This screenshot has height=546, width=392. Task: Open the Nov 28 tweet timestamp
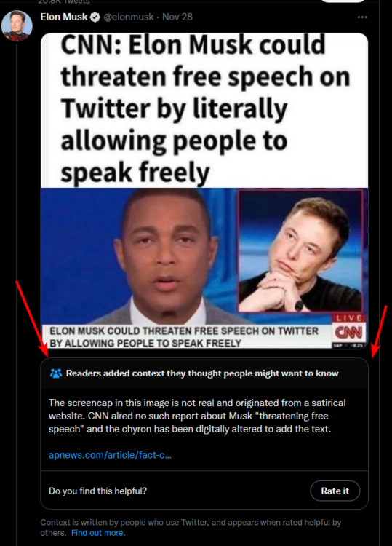tap(177, 17)
